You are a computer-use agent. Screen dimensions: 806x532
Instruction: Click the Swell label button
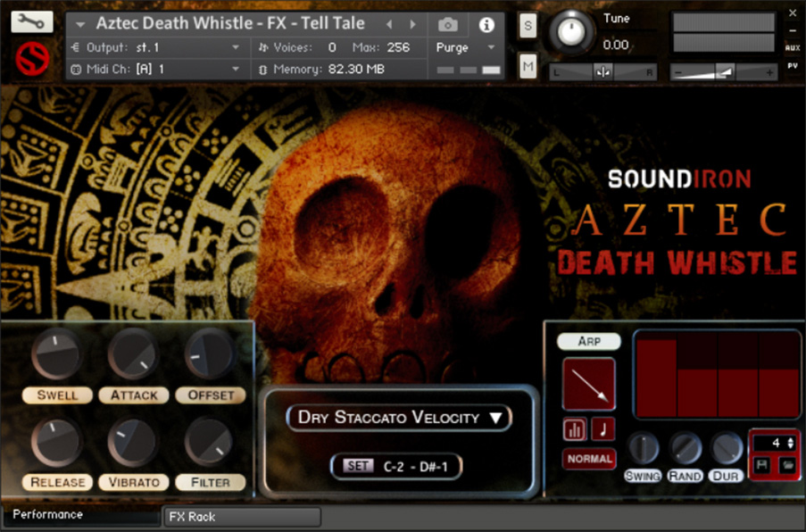coord(57,395)
